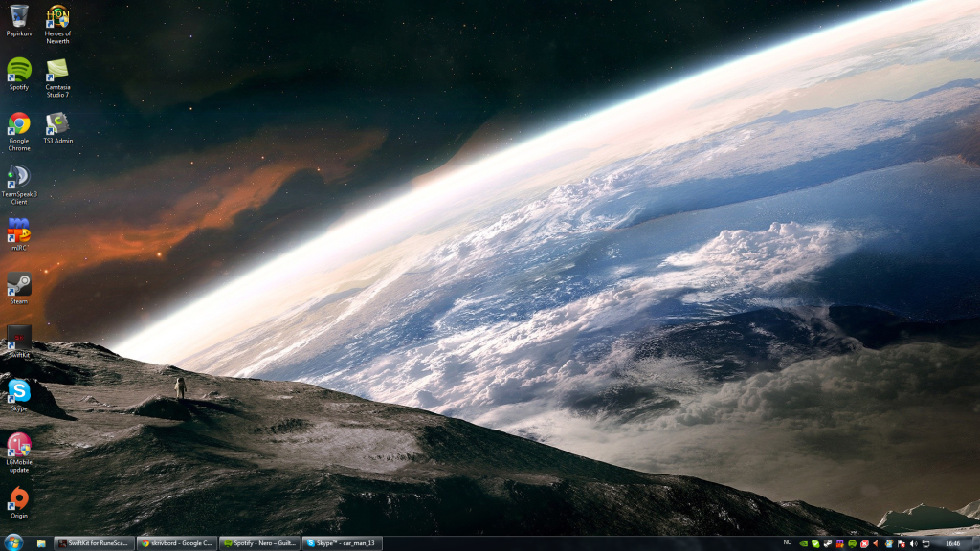Click the system clock showing 16:46
Viewport: 980px width, 551px height.
point(951,543)
